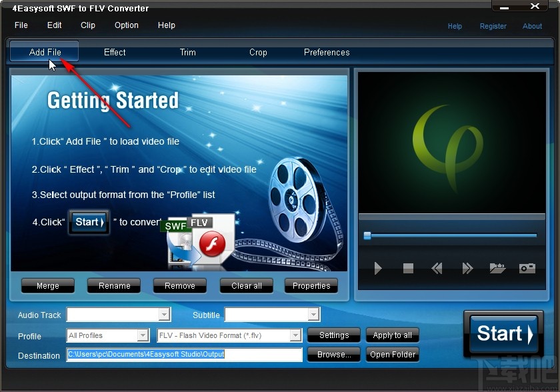Select the Crop tab
Viewport: 560px width, 392px height.
(x=257, y=52)
